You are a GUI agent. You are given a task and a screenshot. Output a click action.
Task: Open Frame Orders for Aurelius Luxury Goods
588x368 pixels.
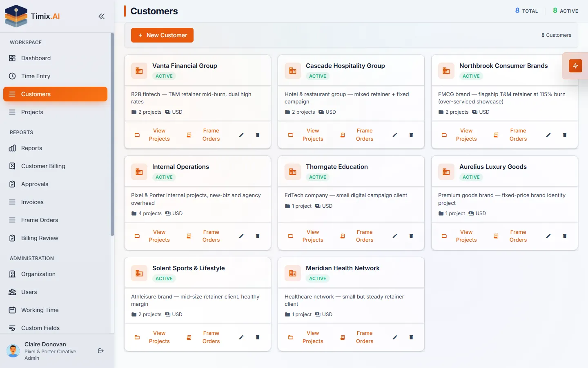point(512,236)
